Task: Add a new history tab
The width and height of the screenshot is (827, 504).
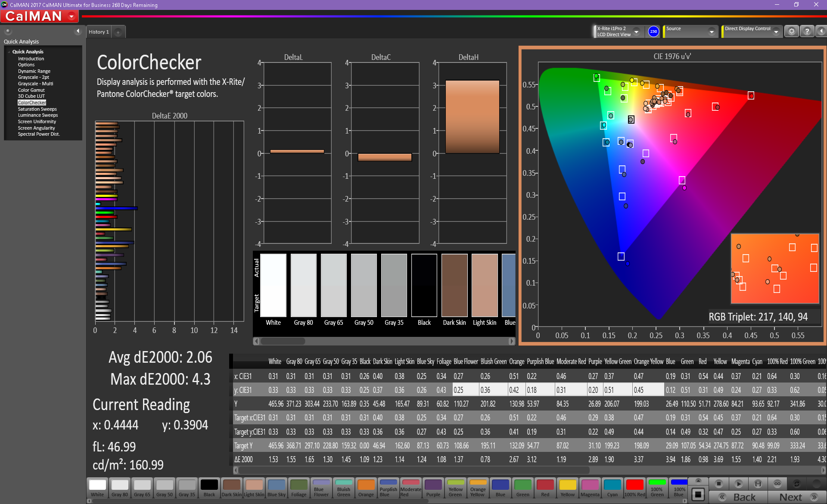Action: (x=118, y=32)
